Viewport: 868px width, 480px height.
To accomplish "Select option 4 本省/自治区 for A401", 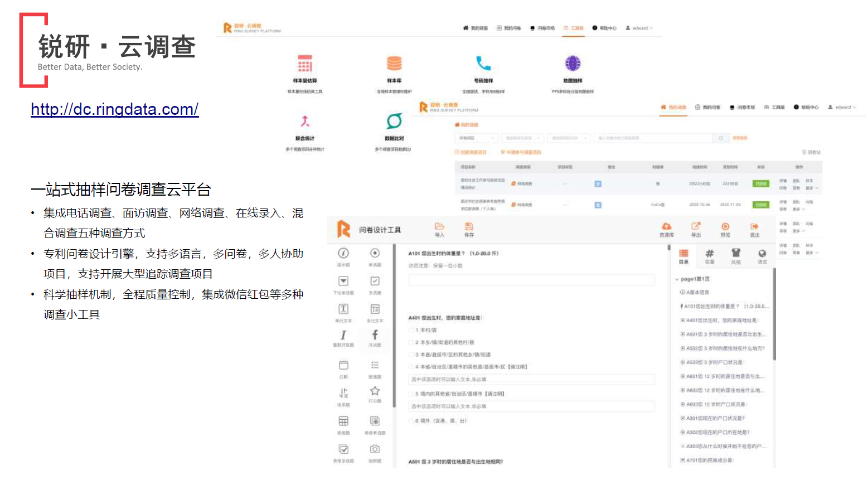I will point(411,367).
